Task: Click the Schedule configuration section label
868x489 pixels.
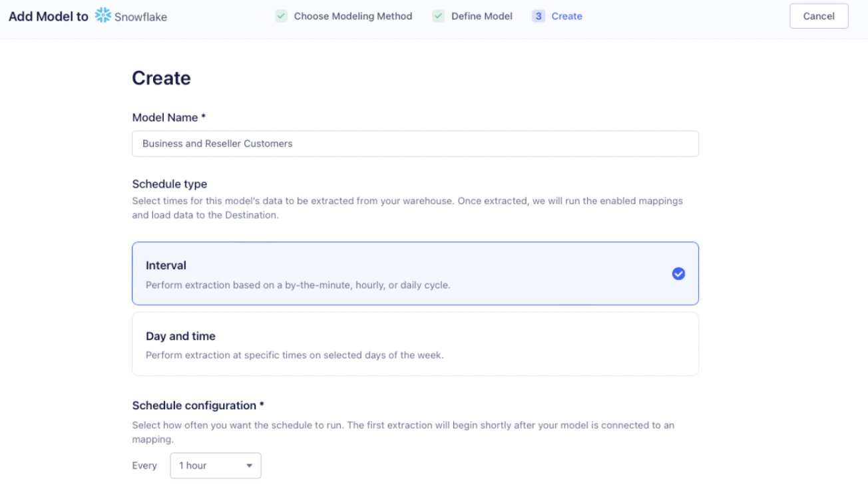Action: click(x=196, y=405)
